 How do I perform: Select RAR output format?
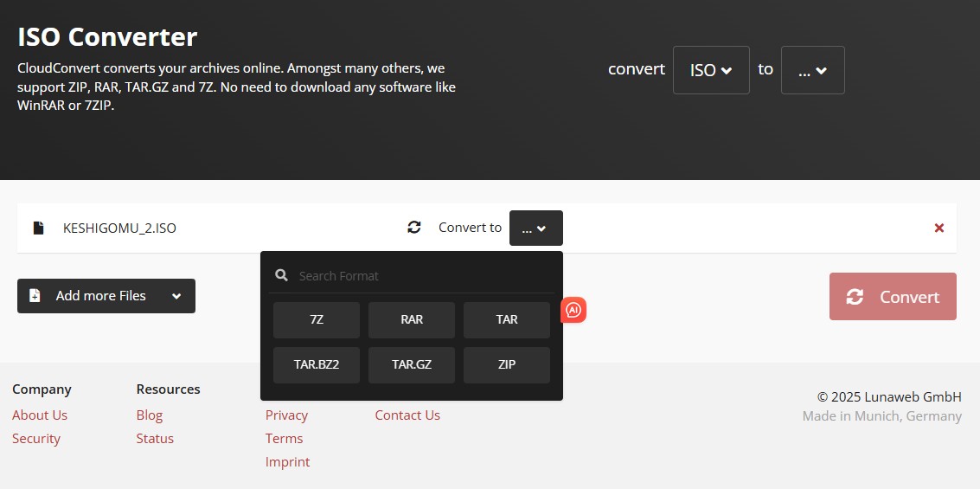click(x=411, y=320)
